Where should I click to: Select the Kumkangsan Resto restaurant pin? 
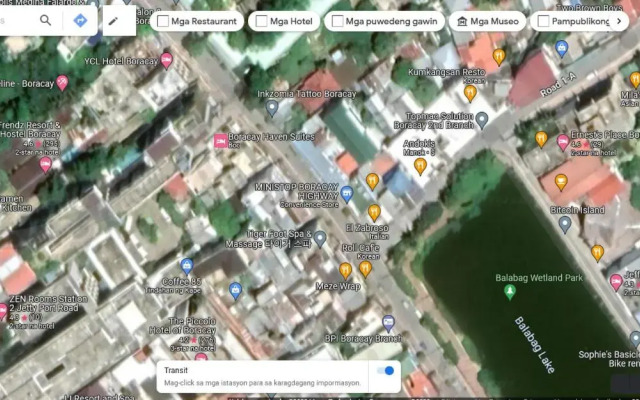pyautogui.click(x=470, y=93)
